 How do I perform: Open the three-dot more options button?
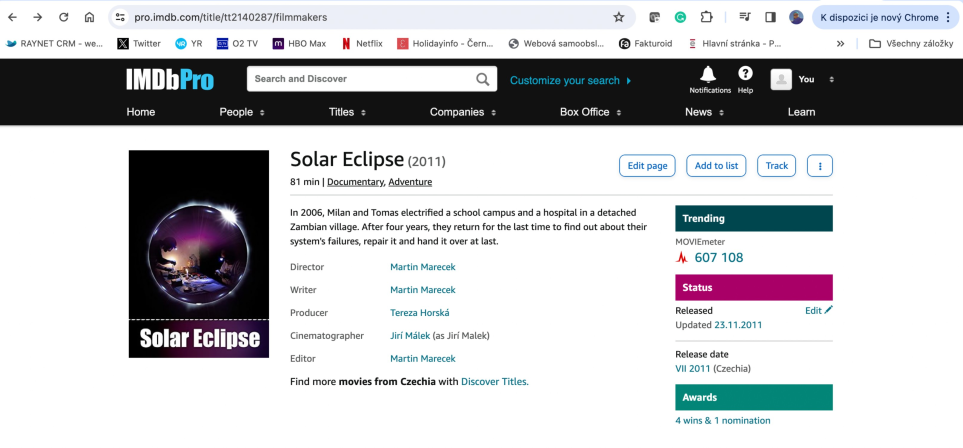[x=819, y=166]
